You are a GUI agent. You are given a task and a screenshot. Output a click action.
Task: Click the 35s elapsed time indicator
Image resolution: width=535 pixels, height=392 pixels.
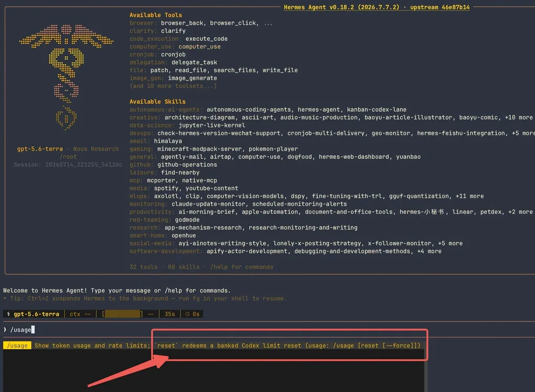[x=169, y=314]
